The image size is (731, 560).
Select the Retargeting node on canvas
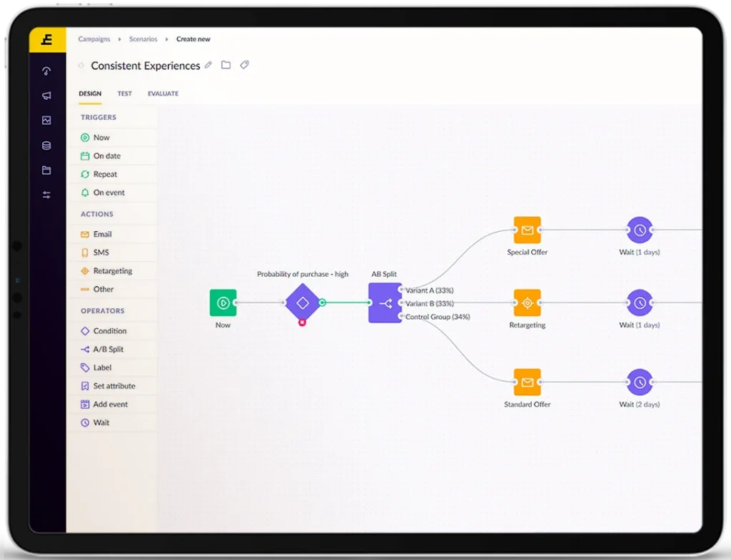(528, 303)
